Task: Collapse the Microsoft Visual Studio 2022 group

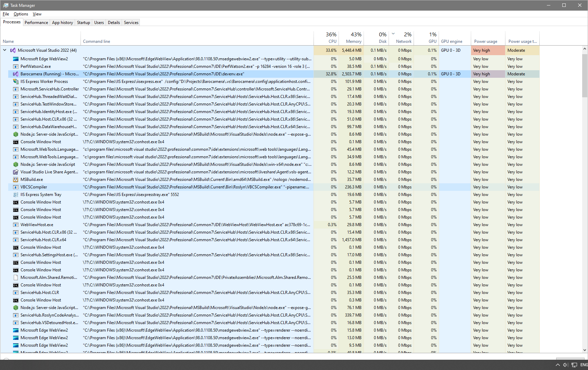Action: (4, 50)
